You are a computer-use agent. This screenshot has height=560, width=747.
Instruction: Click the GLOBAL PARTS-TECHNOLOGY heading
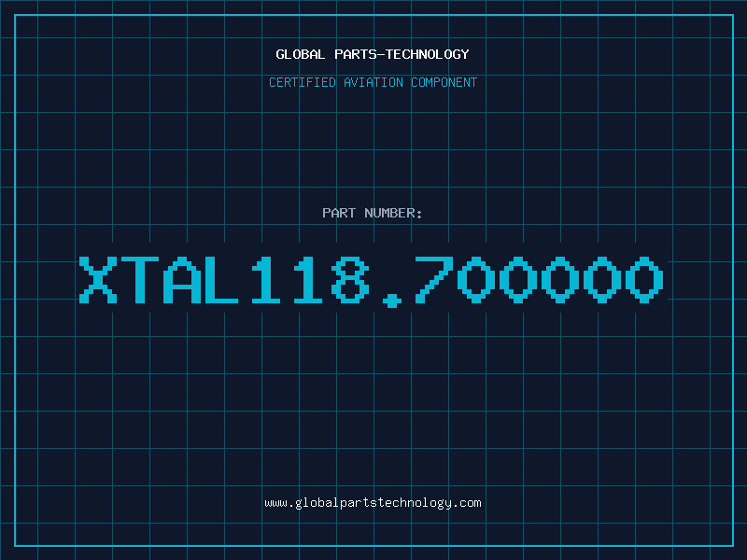(373, 54)
